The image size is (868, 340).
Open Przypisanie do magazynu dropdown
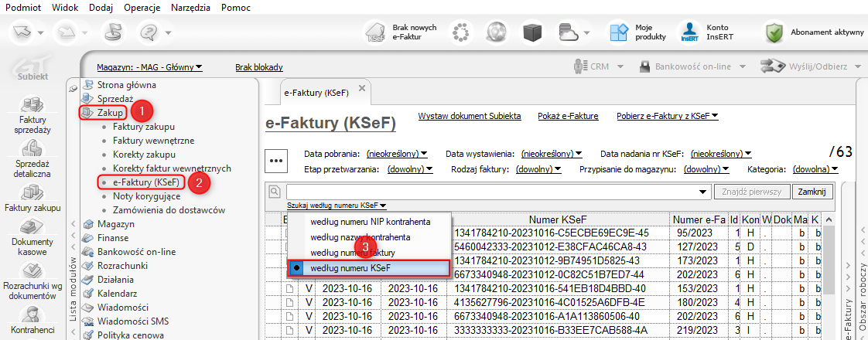(x=706, y=169)
